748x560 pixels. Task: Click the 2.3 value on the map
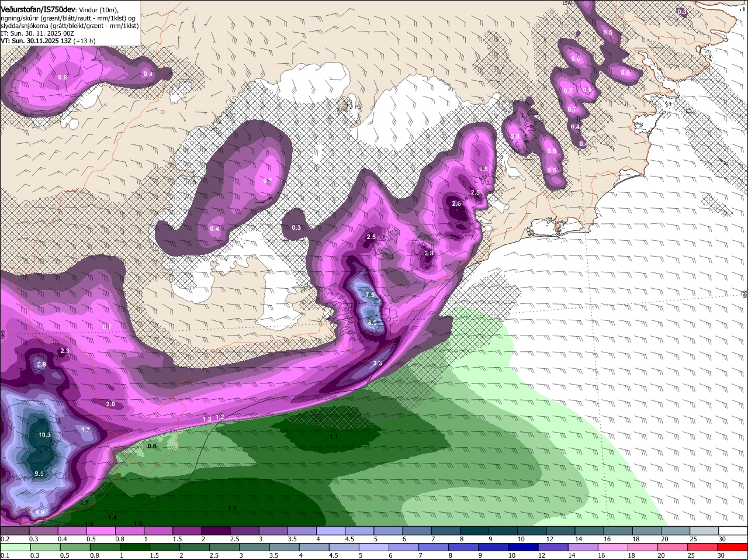(65, 351)
